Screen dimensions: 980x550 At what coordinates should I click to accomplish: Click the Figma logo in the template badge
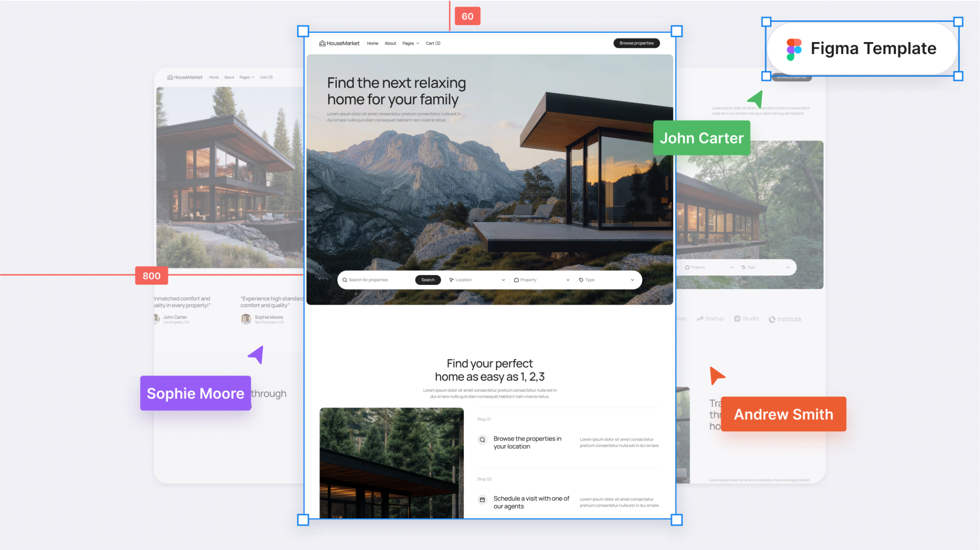(793, 48)
